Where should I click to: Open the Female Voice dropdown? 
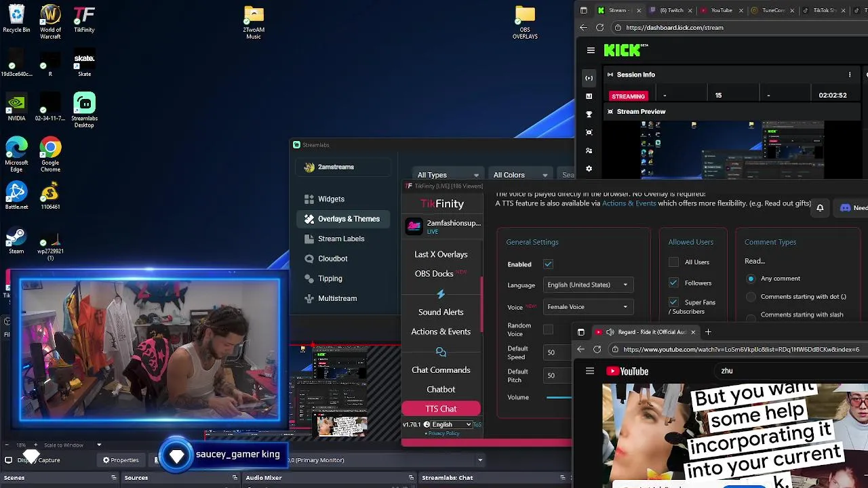point(588,307)
